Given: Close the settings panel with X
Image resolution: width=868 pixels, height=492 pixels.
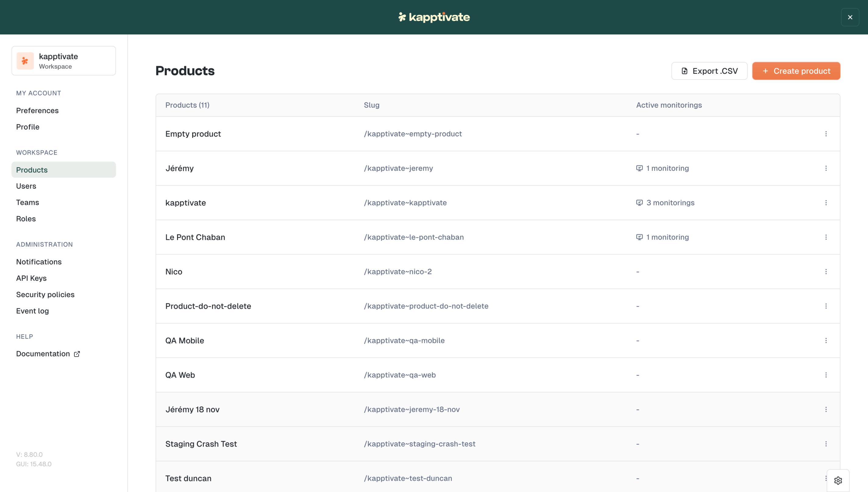Looking at the screenshot, I should (850, 17).
